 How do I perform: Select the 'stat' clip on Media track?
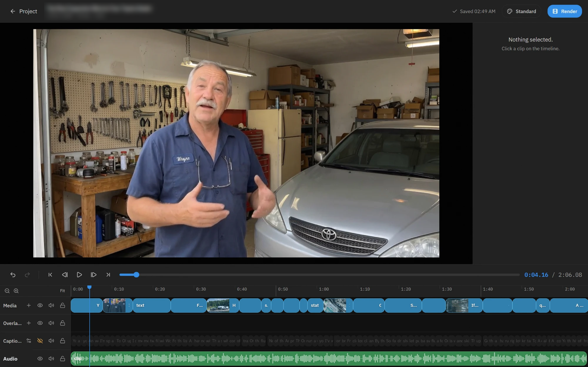[315, 305]
